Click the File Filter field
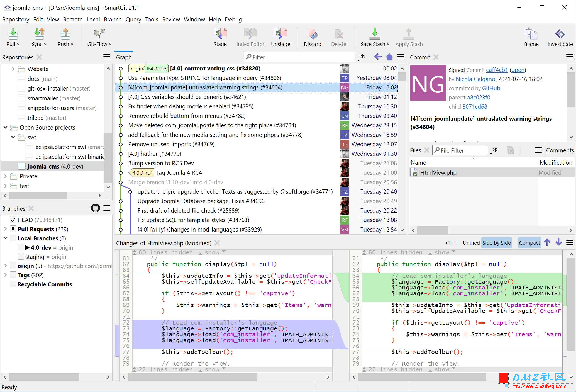Screen dimensions: 576x392 [460, 150]
